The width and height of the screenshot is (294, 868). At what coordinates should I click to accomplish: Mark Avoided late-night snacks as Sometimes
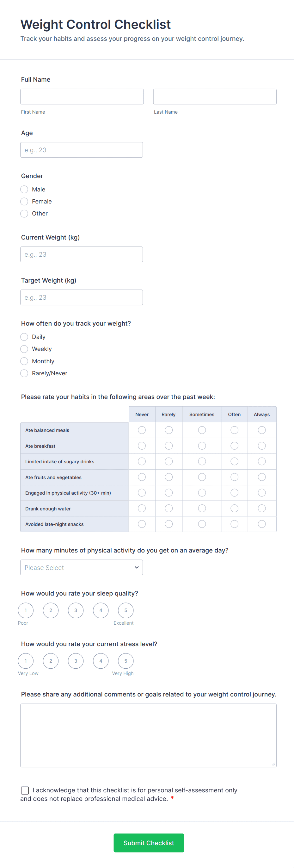click(x=202, y=524)
